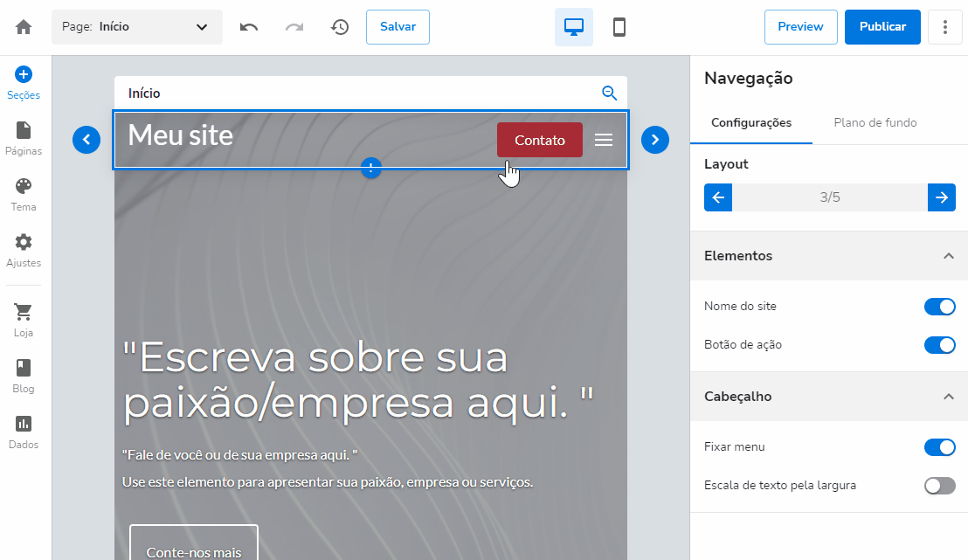Viewport: 968px width, 560px height.
Task: Click the search magnifier icon on the site
Action: tap(609, 93)
